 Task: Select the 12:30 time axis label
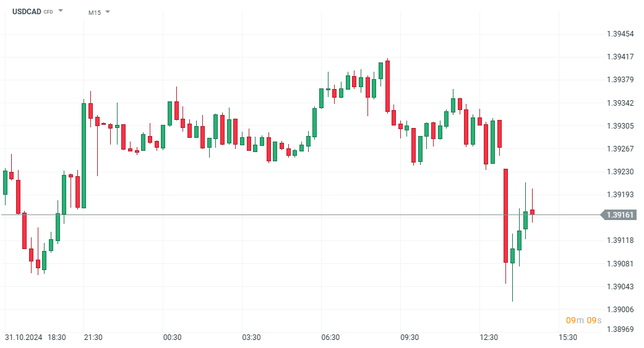pyautogui.click(x=489, y=337)
